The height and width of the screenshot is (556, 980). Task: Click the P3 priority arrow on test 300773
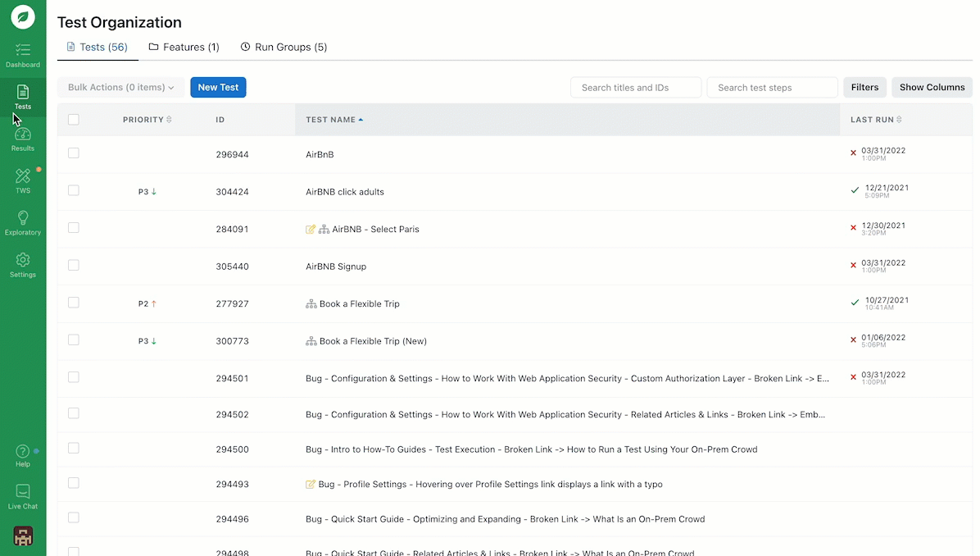click(154, 341)
